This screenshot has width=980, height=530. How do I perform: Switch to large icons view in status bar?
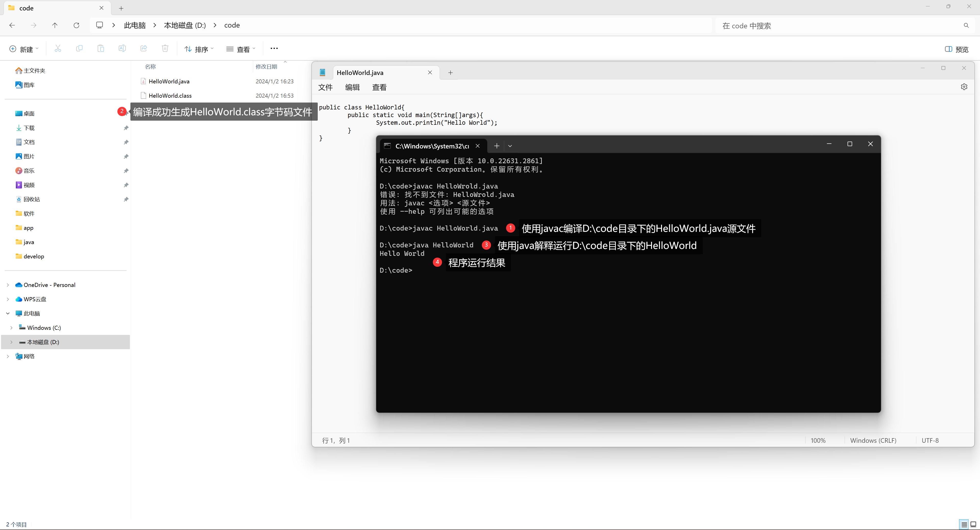[973, 524]
